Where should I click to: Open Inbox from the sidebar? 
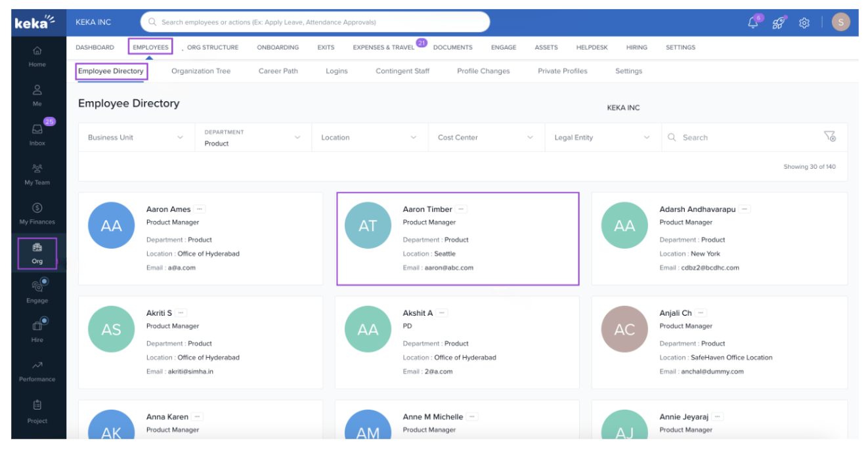[37, 135]
